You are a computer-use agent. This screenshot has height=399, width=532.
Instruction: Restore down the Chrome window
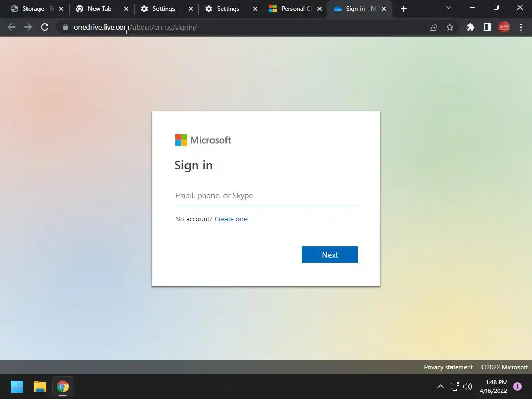tap(496, 7)
